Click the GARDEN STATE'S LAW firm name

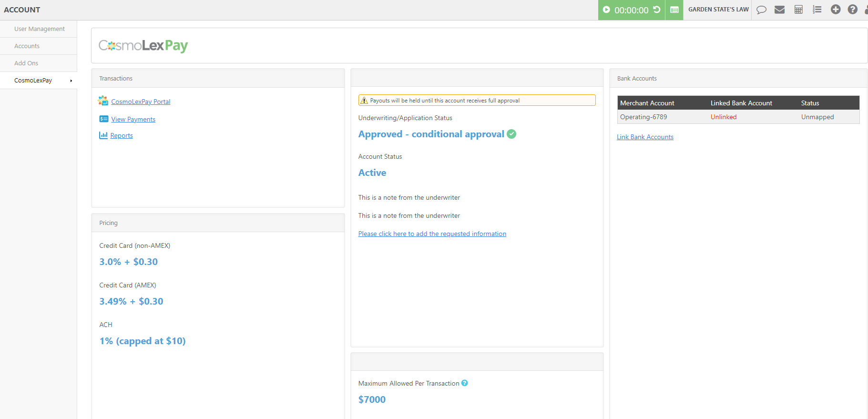(718, 10)
